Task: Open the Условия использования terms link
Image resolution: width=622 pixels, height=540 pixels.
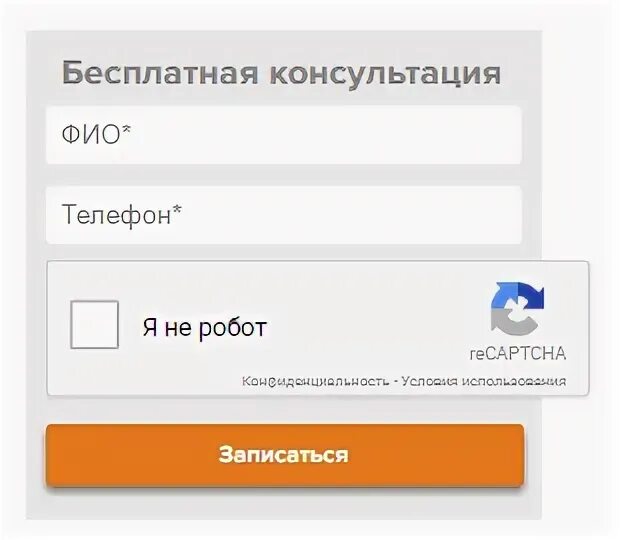Action: coord(484,381)
